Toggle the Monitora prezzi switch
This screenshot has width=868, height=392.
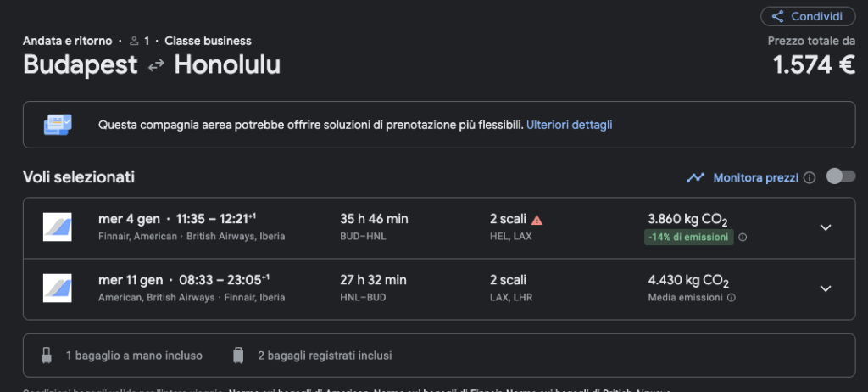[840, 176]
